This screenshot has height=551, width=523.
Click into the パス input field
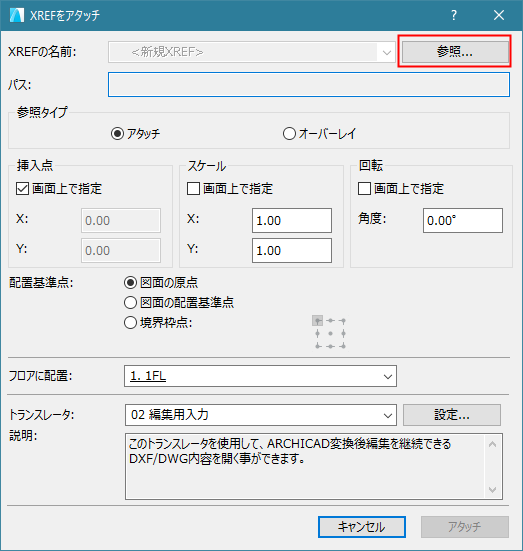pos(309,84)
